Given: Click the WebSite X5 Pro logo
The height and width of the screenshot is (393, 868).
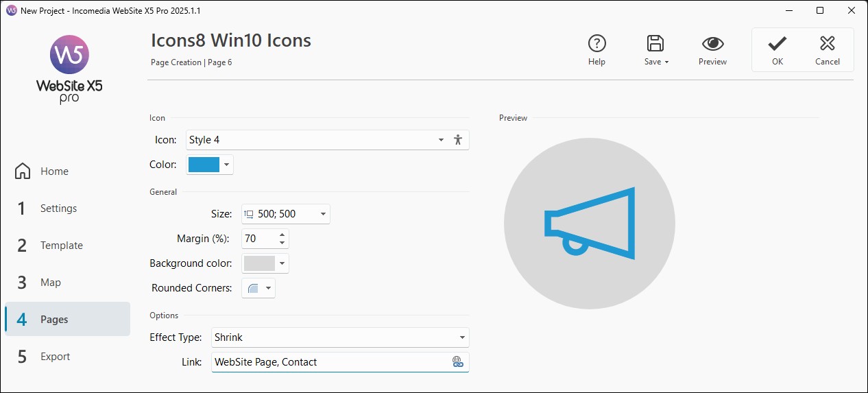Looking at the screenshot, I should [69, 69].
